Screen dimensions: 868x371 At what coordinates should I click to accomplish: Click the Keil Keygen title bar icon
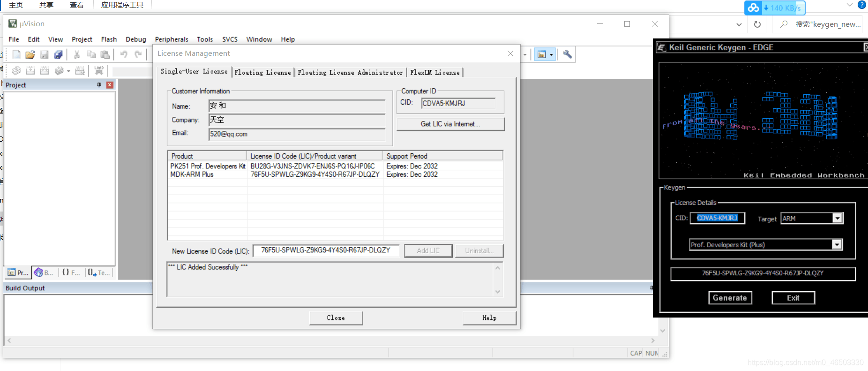pos(661,47)
